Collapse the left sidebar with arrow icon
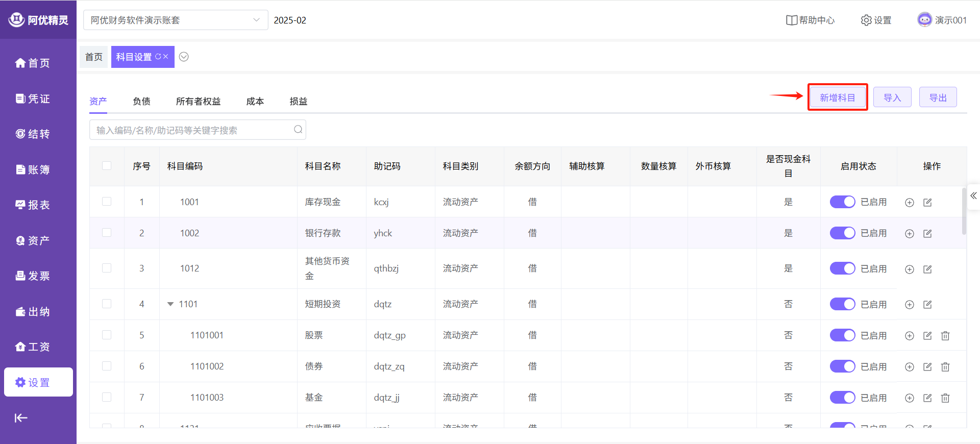This screenshot has height=444, width=980. 21,418
